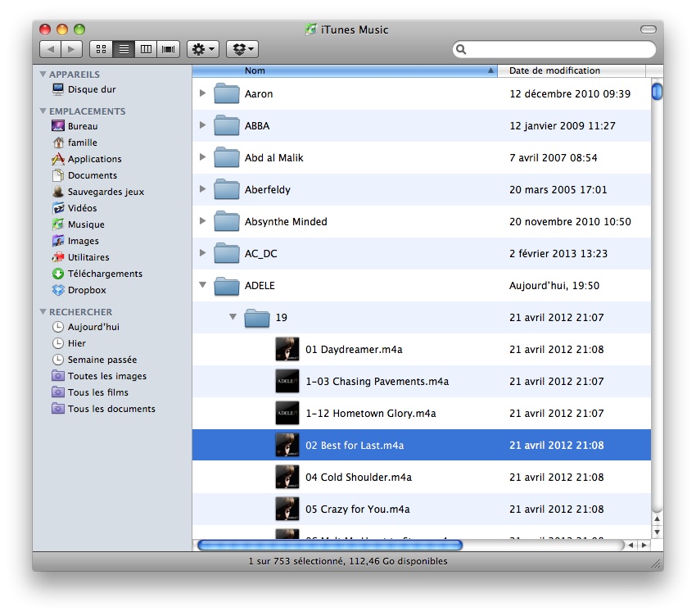
Task: Switch to icon view mode
Action: pyautogui.click(x=102, y=49)
